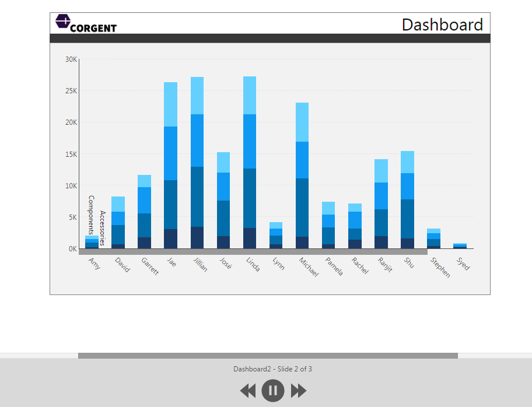Go back to the previous slide
The height and width of the screenshot is (407, 532).
tap(248, 391)
